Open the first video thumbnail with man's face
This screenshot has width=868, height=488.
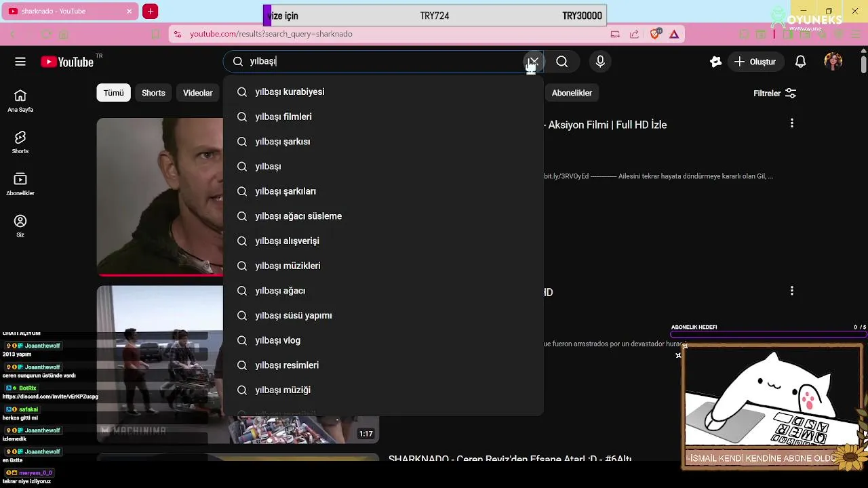point(159,197)
